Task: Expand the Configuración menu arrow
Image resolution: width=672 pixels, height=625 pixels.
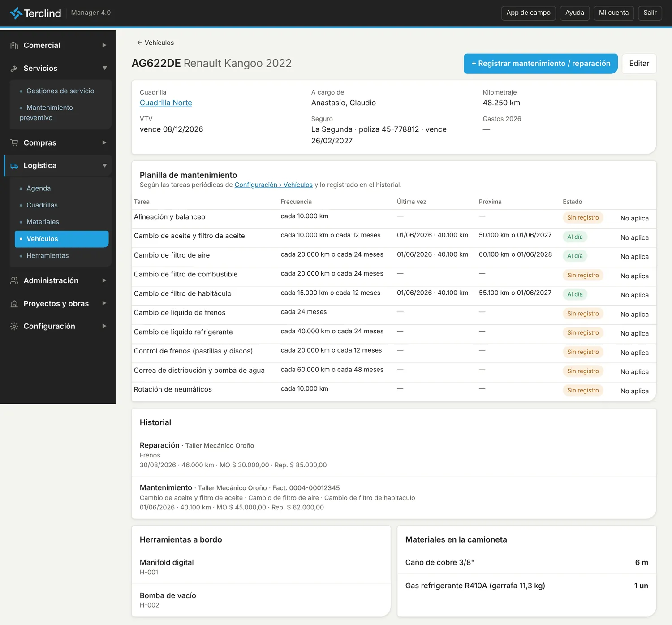Action: [104, 326]
